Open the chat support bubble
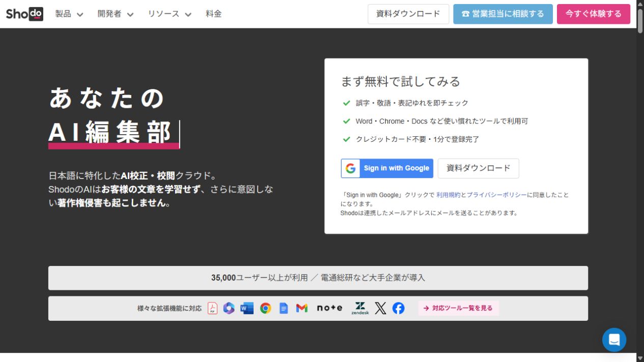Screen dimensions: 644x362 click(614, 340)
